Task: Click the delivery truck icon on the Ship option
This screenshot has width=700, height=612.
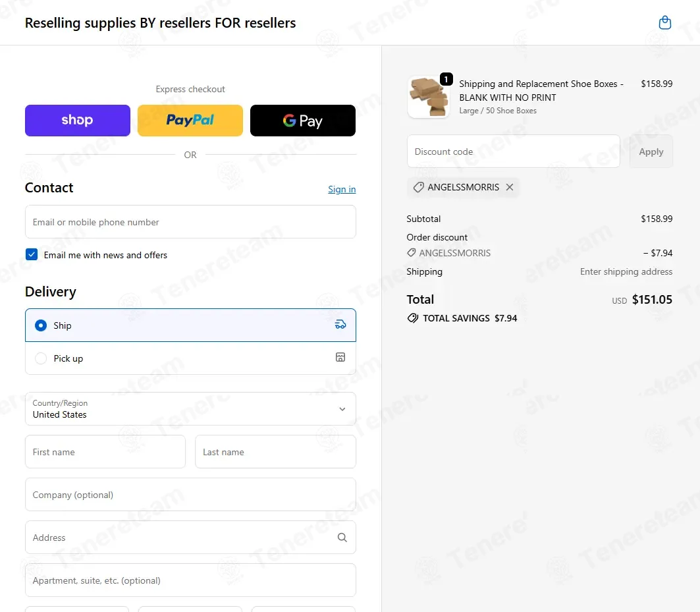Action: pos(340,325)
